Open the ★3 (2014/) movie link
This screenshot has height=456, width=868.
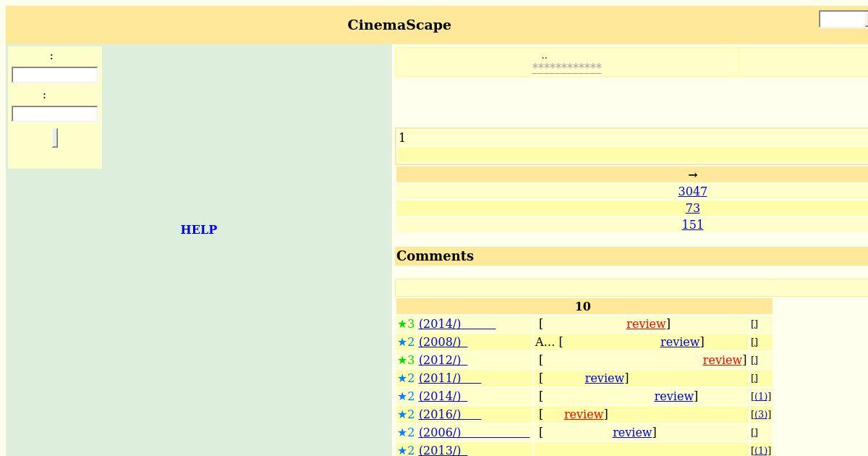tap(457, 324)
